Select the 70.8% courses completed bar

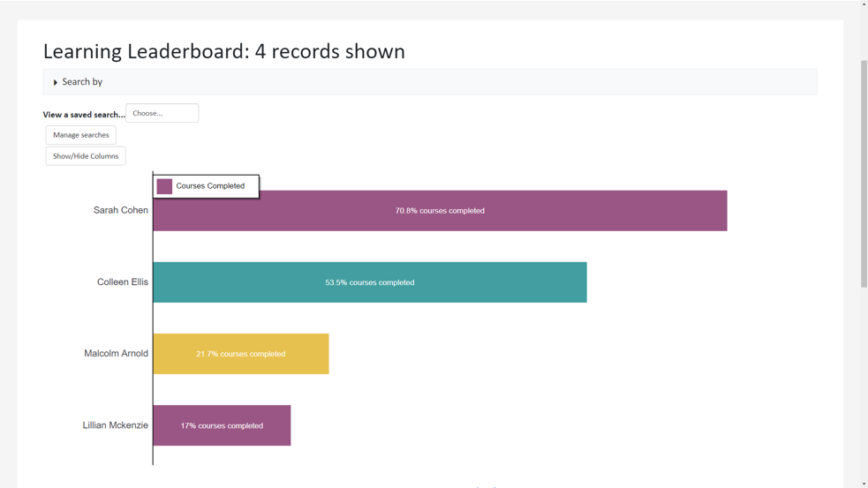tap(440, 211)
